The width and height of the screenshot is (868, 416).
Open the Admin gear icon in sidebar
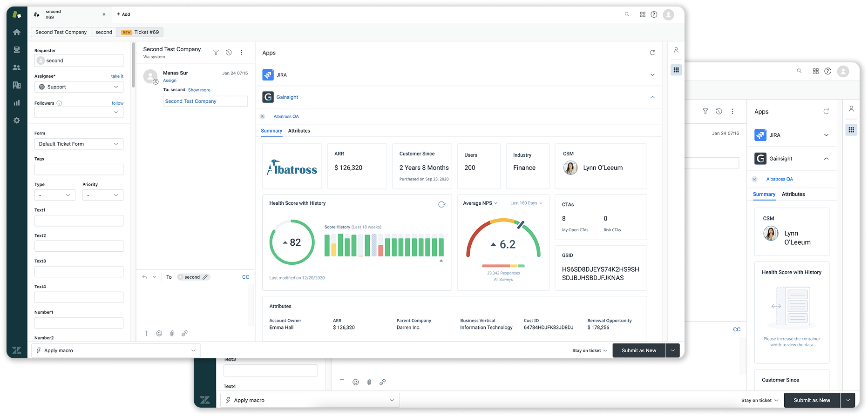pyautogui.click(x=17, y=121)
